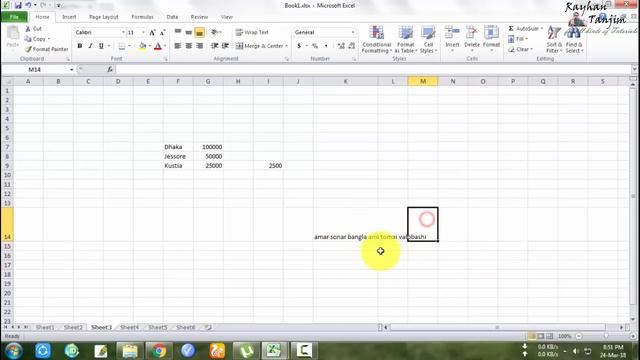Open Format cells menu
This screenshot has width=640, height=360.
click(x=491, y=39)
